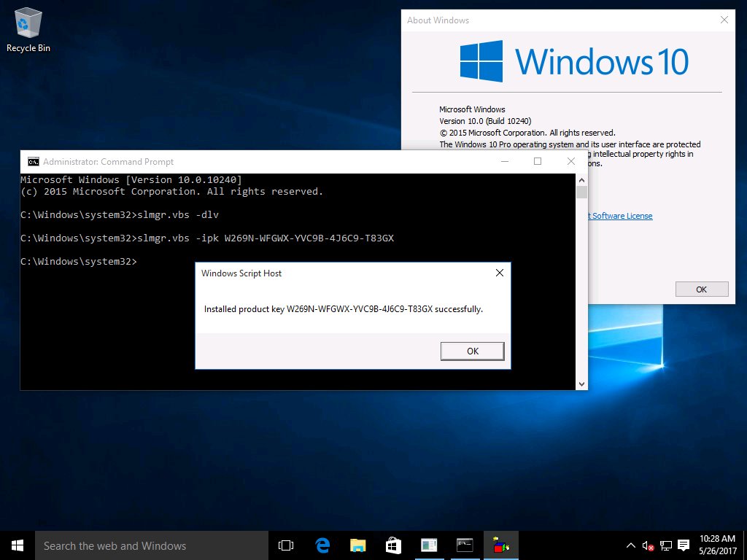Select the colorful cube app in taskbar
This screenshot has height=560, width=747.
point(500,545)
